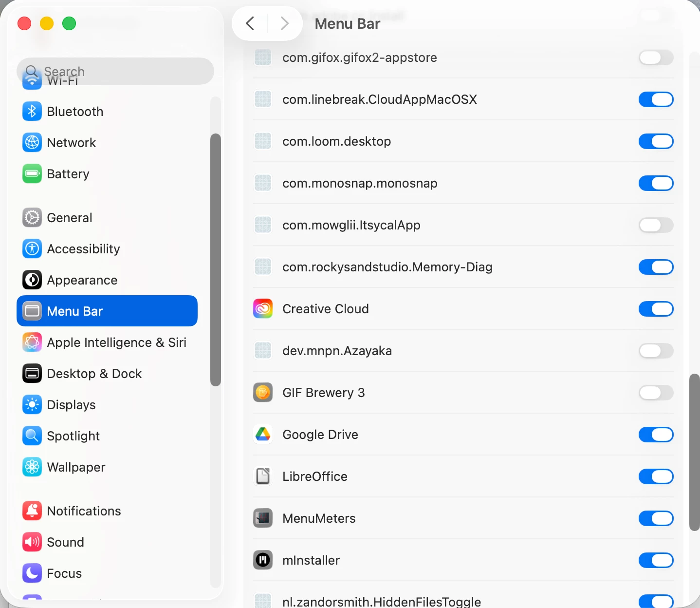Image resolution: width=700 pixels, height=608 pixels.
Task: Switch off the LibreOffice toggle
Action: tap(656, 476)
